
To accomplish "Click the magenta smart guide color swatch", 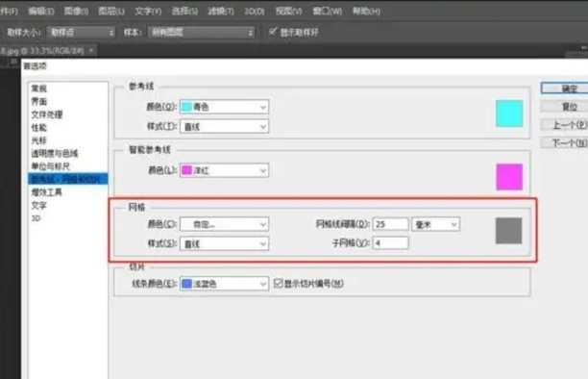I will click(509, 177).
